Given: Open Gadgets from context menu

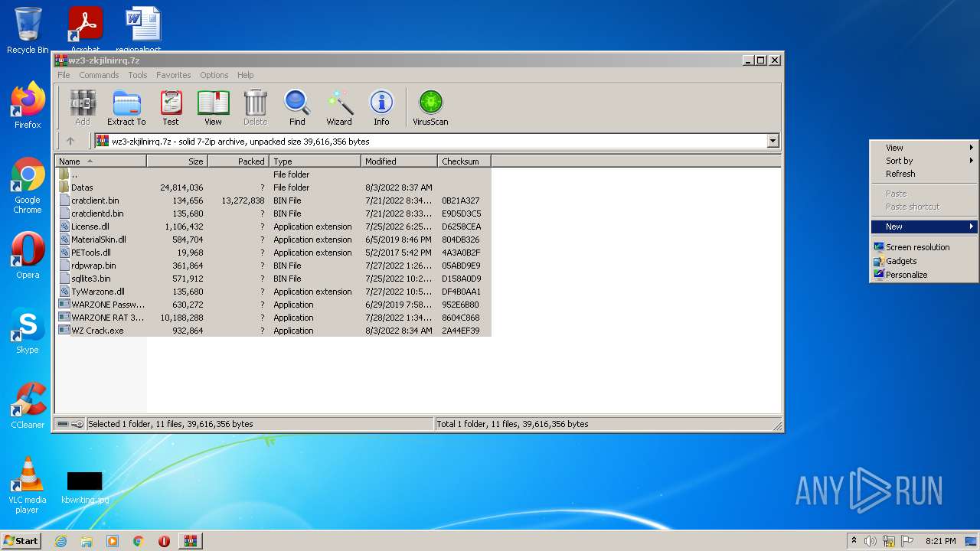Looking at the screenshot, I should pos(924,261).
